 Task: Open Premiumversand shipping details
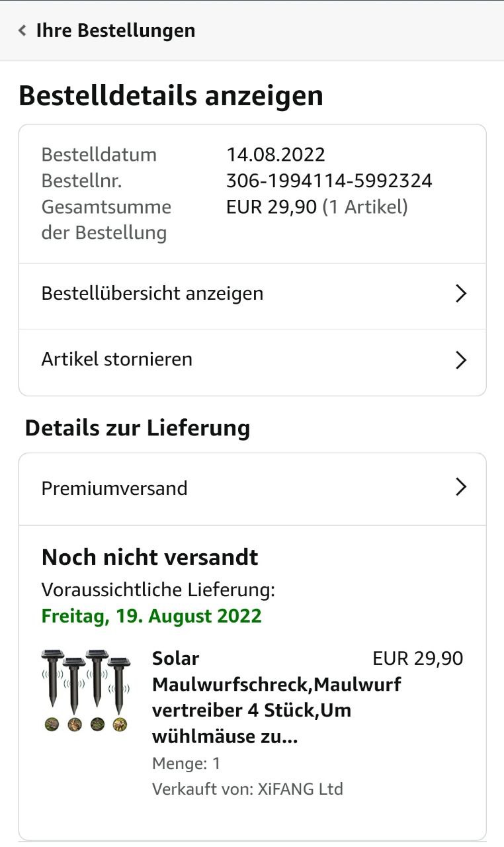click(114, 488)
